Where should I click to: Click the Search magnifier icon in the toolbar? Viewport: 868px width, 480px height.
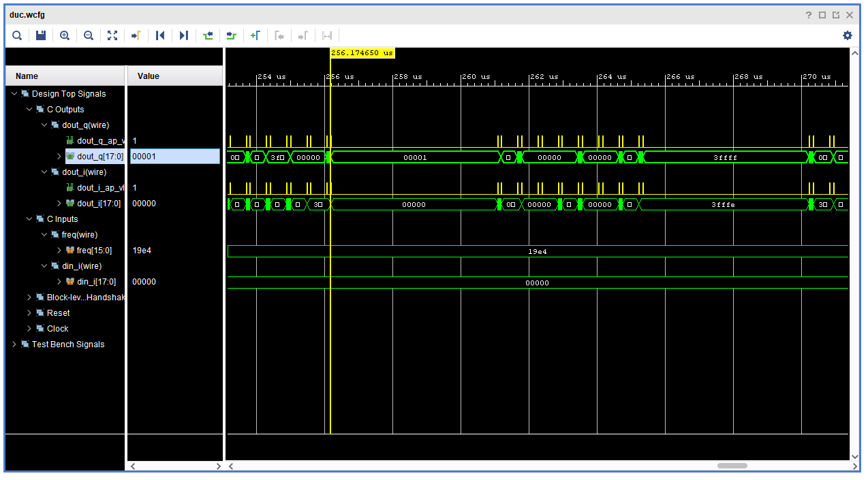pos(17,35)
